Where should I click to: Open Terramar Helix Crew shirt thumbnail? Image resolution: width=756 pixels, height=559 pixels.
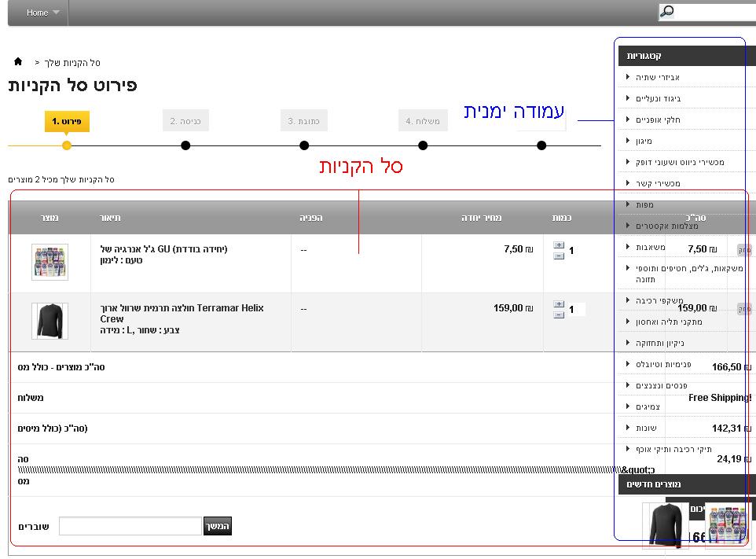click(50, 321)
